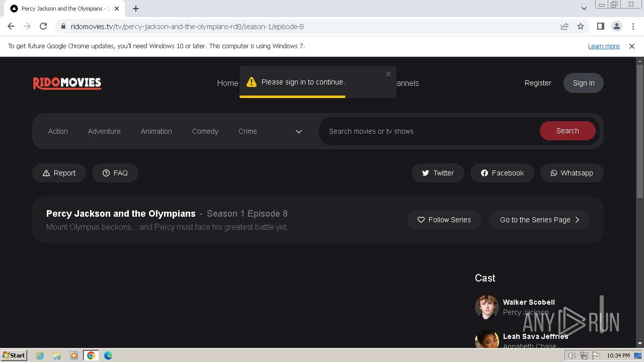This screenshot has height=362, width=644.
Task: Go back to previous page
Action: [11, 26]
